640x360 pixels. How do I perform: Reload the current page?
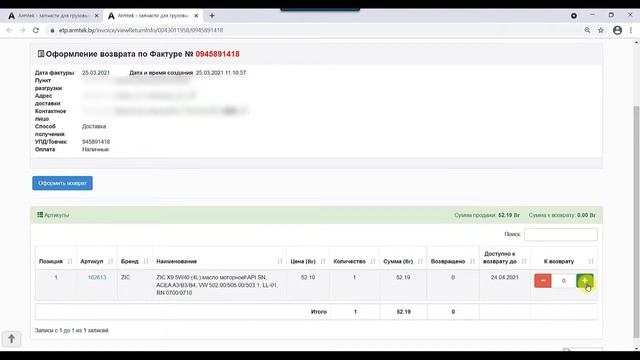[36, 30]
